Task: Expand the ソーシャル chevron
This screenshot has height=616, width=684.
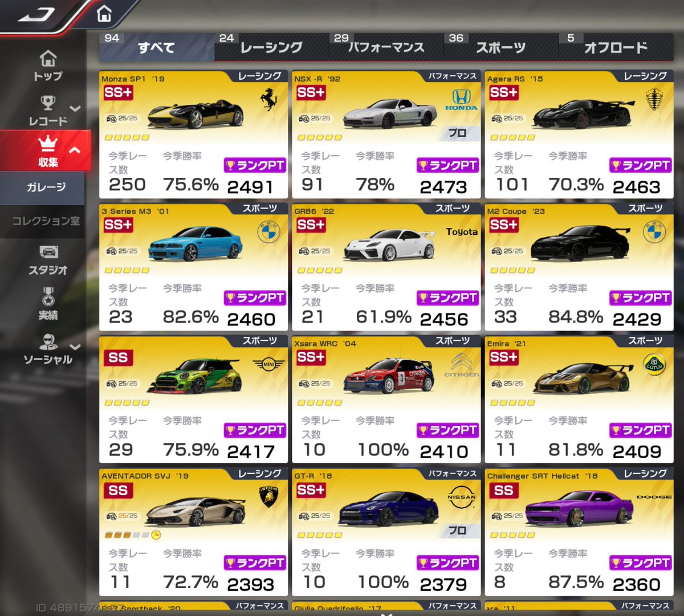Action: (x=75, y=346)
